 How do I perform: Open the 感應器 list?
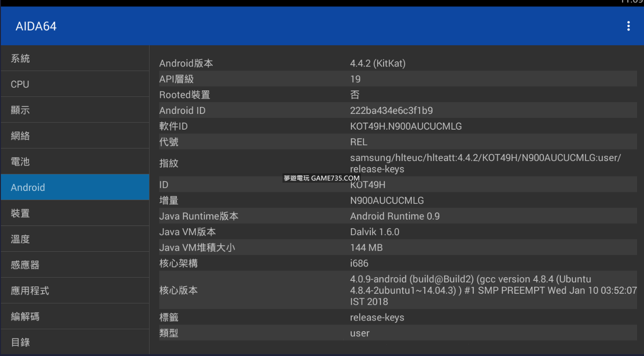75,265
